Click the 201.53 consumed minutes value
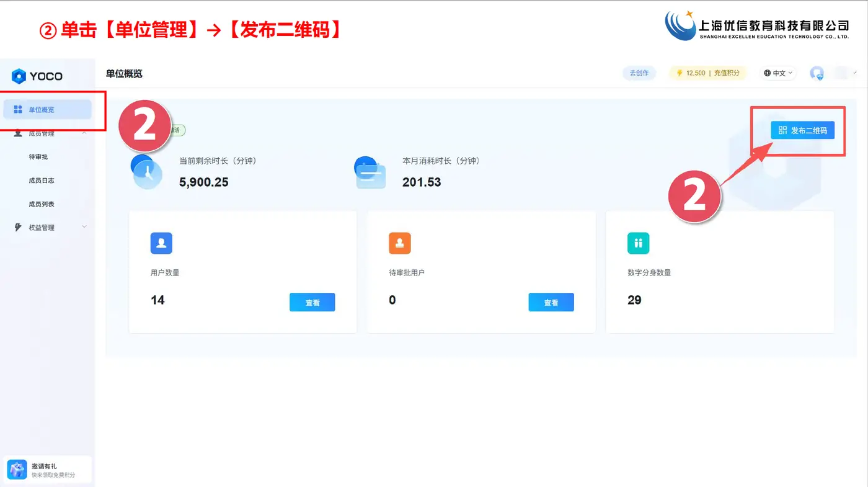Viewport: 868px width, 487px height. click(422, 182)
